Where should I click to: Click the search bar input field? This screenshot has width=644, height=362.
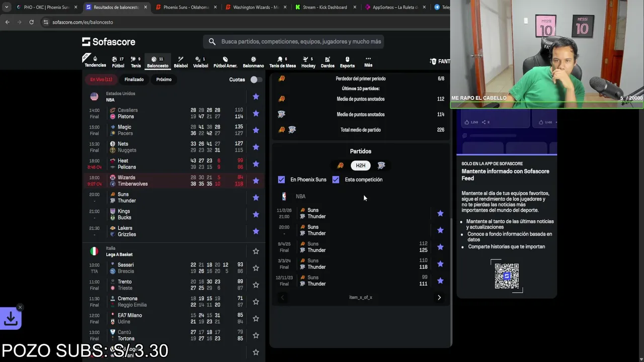point(294,42)
